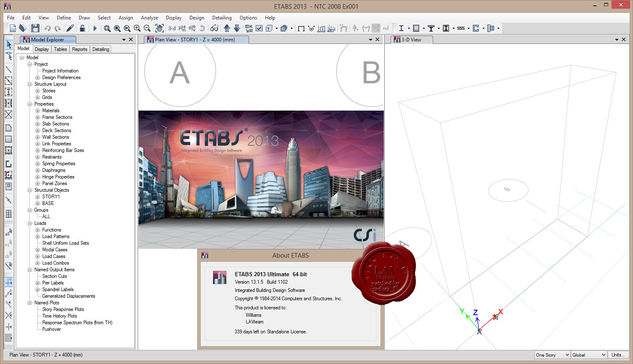
Task: Undo the last action using the toolbar arrow
Action: (48, 28)
